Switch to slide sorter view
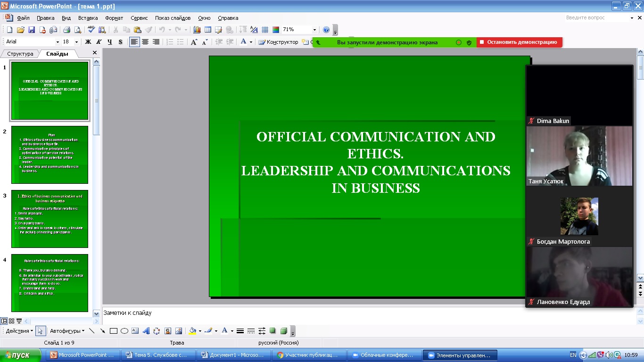Screen dimensions: 644x362 (x=12, y=321)
